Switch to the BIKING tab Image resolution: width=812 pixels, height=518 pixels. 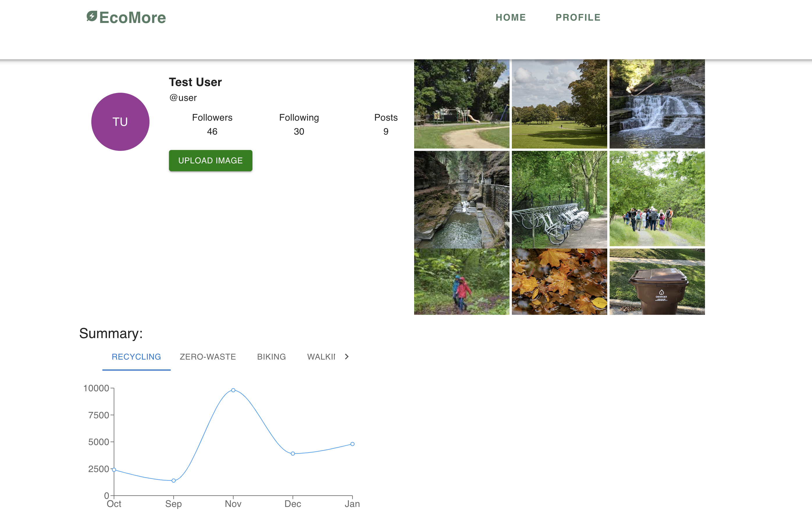coord(271,357)
